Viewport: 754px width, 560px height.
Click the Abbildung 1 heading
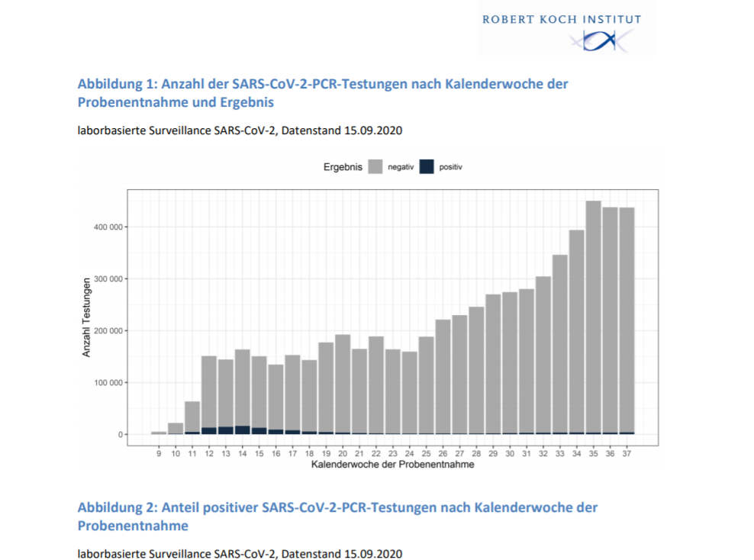[x=323, y=92]
